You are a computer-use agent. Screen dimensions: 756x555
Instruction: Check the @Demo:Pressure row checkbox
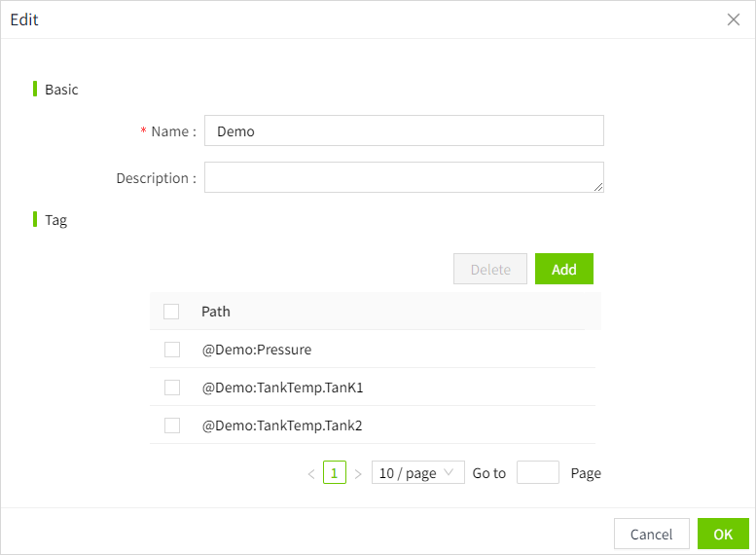tap(172, 350)
